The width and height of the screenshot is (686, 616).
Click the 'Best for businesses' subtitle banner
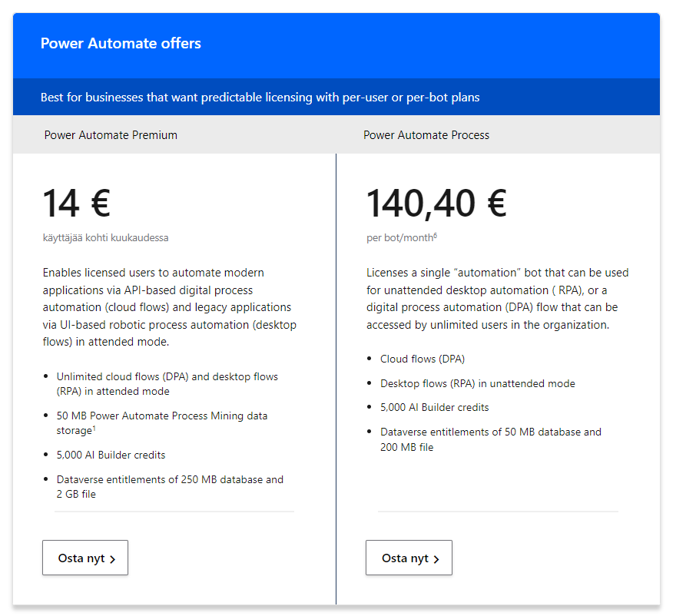click(260, 98)
